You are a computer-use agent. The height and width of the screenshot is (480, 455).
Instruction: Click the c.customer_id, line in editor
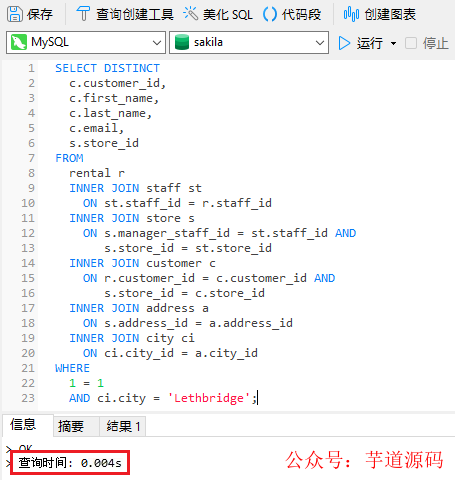pos(117,83)
